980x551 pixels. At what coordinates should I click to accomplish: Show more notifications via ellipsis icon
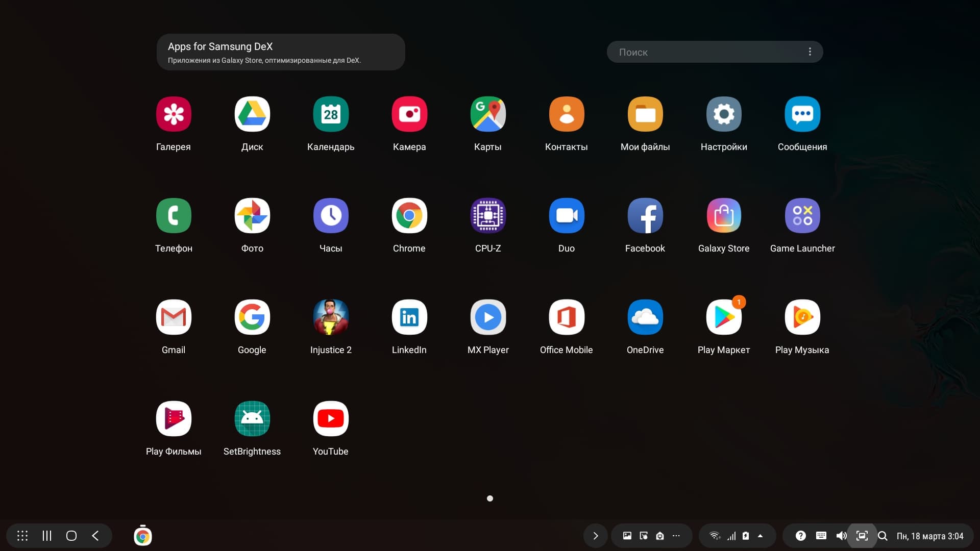coord(676,536)
